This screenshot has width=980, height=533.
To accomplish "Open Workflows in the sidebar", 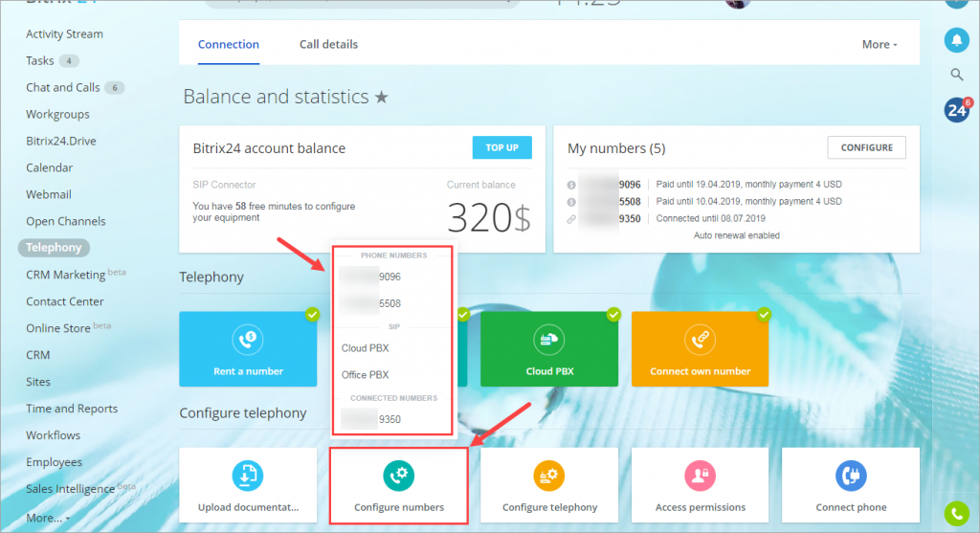I will pyautogui.click(x=54, y=434).
